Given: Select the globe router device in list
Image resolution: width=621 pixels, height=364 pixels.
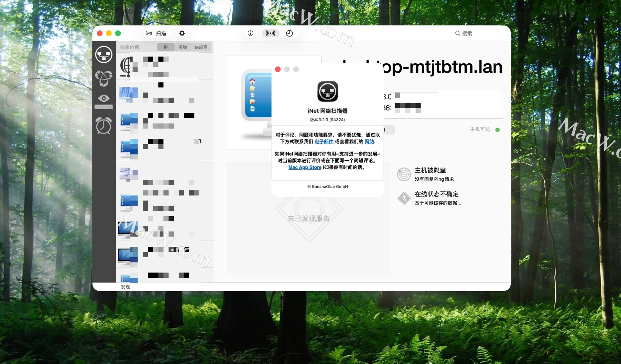Looking at the screenshot, I should coord(127,67).
